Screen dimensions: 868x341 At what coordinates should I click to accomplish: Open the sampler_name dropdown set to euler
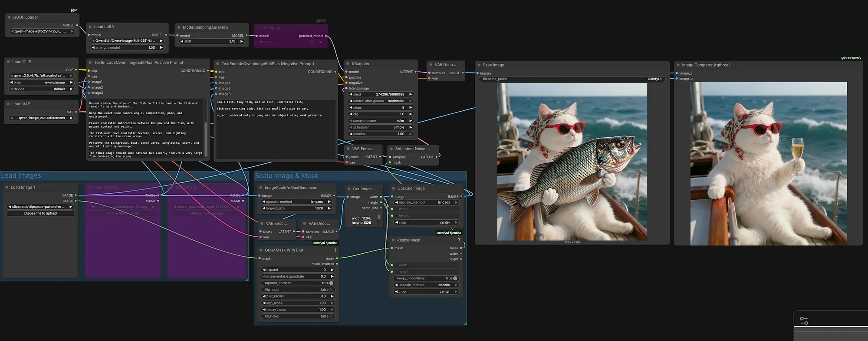(381, 121)
